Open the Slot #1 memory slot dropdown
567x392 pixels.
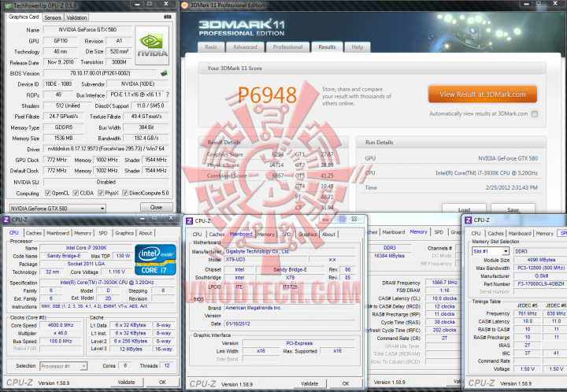click(491, 251)
